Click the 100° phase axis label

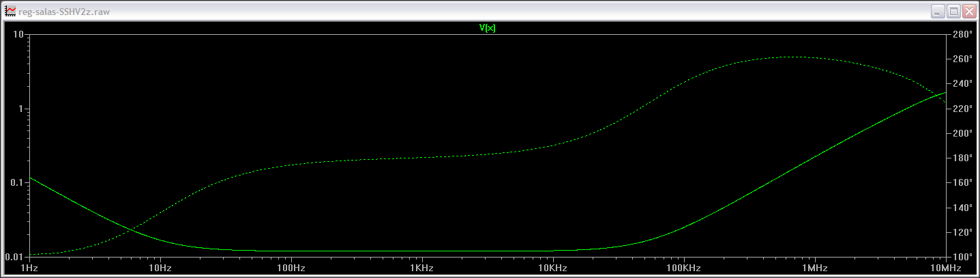pyautogui.click(x=963, y=258)
